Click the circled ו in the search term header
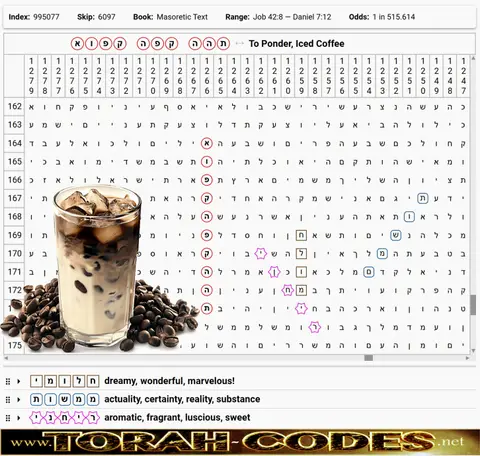This screenshot has height=456, width=480. 91,44
